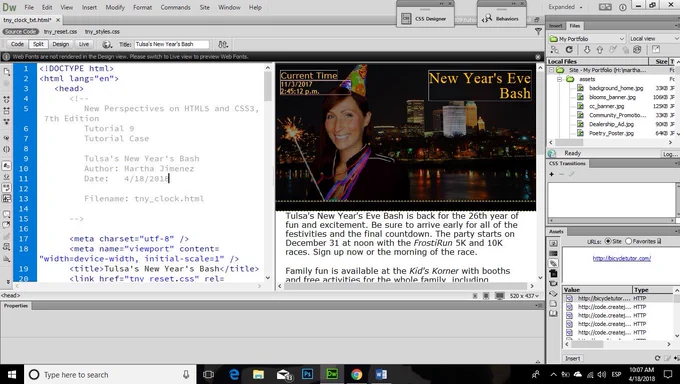Click the Open Documents icon in coding toolbar
The image size is (680, 384).
point(7,71)
